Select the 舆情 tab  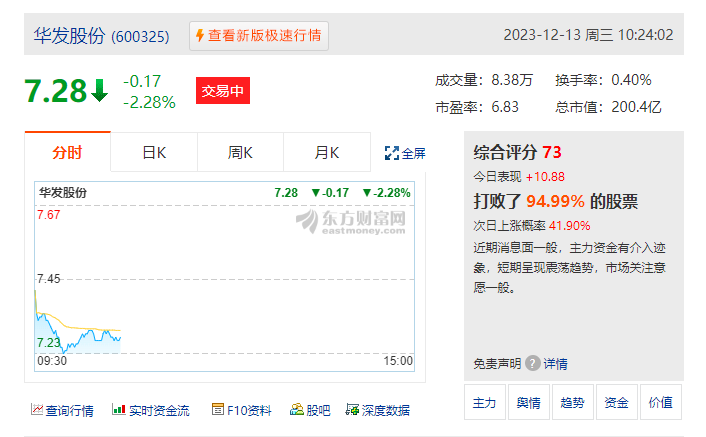point(529,402)
